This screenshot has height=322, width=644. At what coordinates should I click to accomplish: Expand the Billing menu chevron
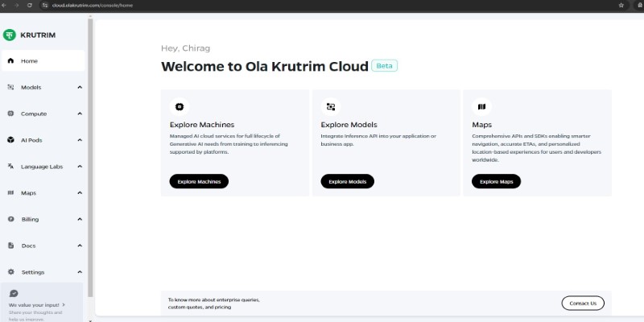tap(80, 219)
